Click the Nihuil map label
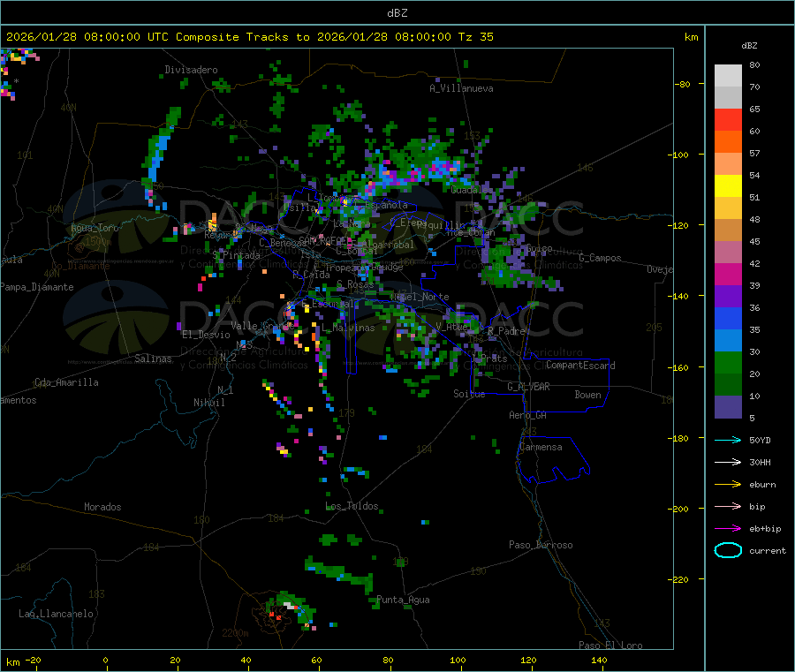The width and height of the screenshot is (795, 672). coord(208,403)
